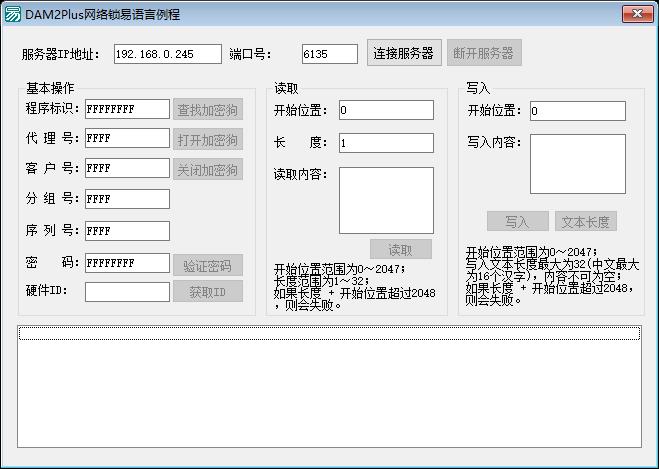The height and width of the screenshot is (469, 659).
Task: Click the 长度范围为1～32 hint text
Action: (x=322, y=281)
